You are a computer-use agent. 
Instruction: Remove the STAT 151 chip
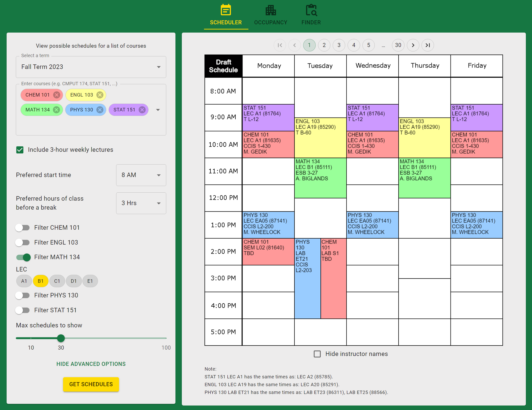point(142,110)
